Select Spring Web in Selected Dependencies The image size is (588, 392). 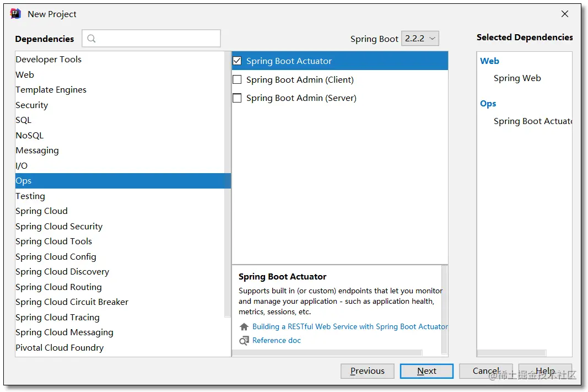(x=517, y=78)
